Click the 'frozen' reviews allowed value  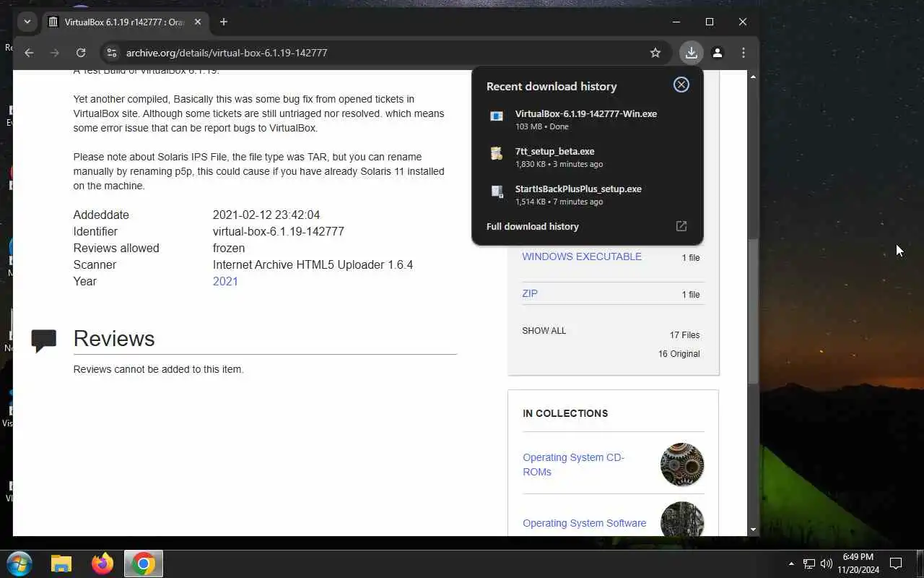click(x=229, y=248)
